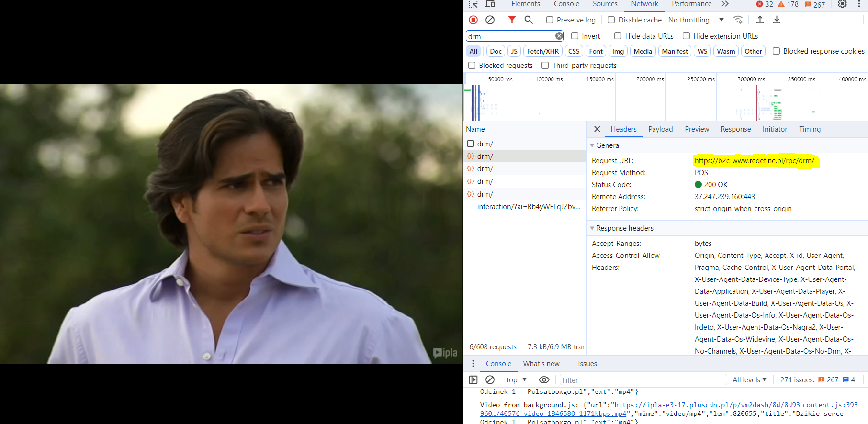Open DevTools settings gear
Viewport: 868px width, 424px height.
click(842, 4)
